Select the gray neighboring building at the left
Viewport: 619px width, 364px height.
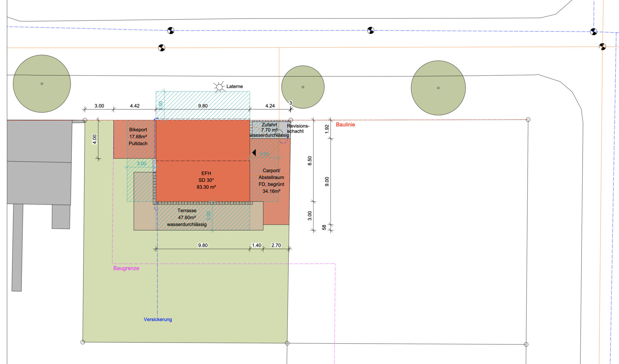tap(39, 162)
